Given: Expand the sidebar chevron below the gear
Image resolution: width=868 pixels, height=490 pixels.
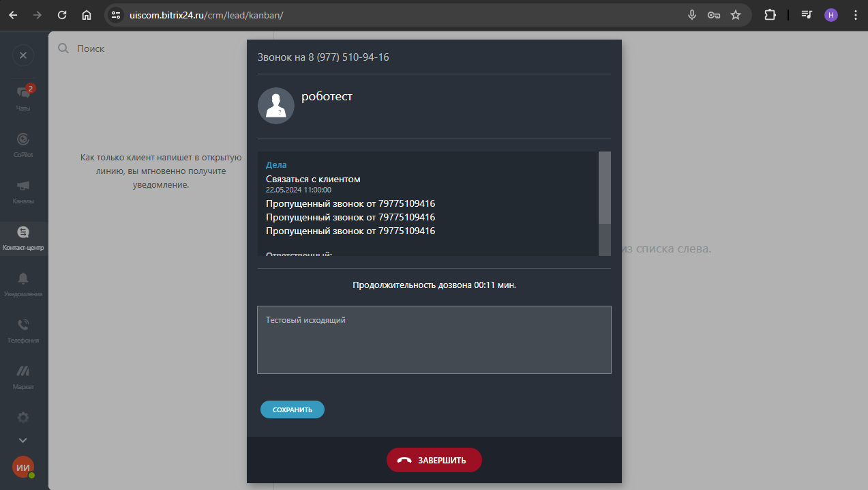Looking at the screenshot, I should pos(23,441).
